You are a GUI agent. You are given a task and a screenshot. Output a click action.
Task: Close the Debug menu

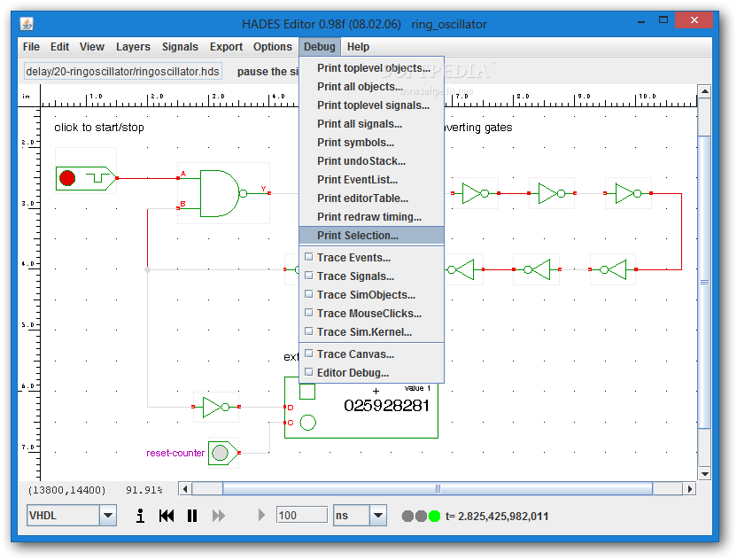click(x=320, y=47)
